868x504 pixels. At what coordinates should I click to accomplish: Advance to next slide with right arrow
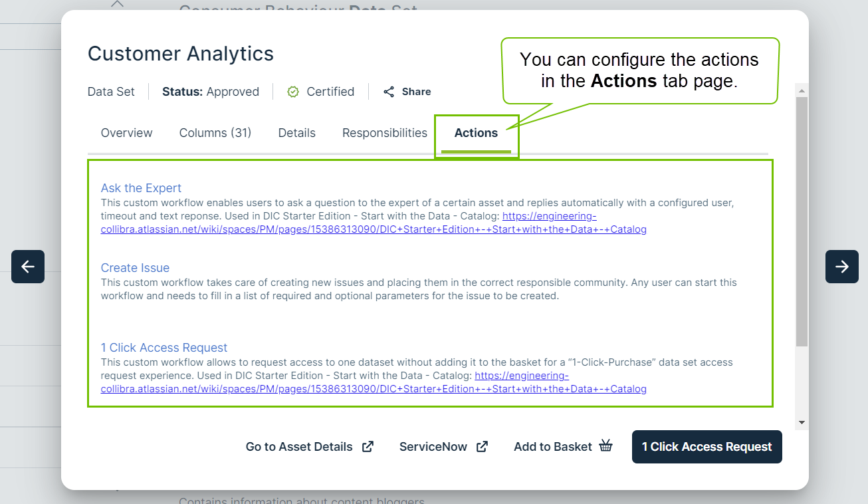point(841,267)
